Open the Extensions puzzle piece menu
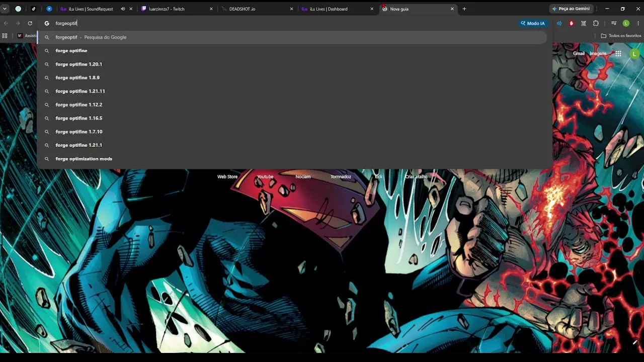644x362 pixels. coord(596,23)
